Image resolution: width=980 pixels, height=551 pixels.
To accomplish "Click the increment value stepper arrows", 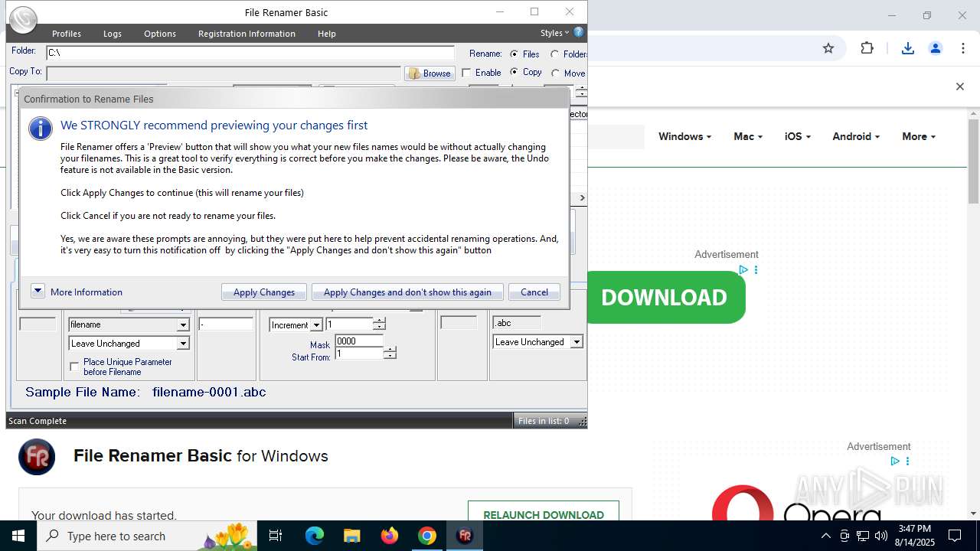I will click(x=379, y=324).
